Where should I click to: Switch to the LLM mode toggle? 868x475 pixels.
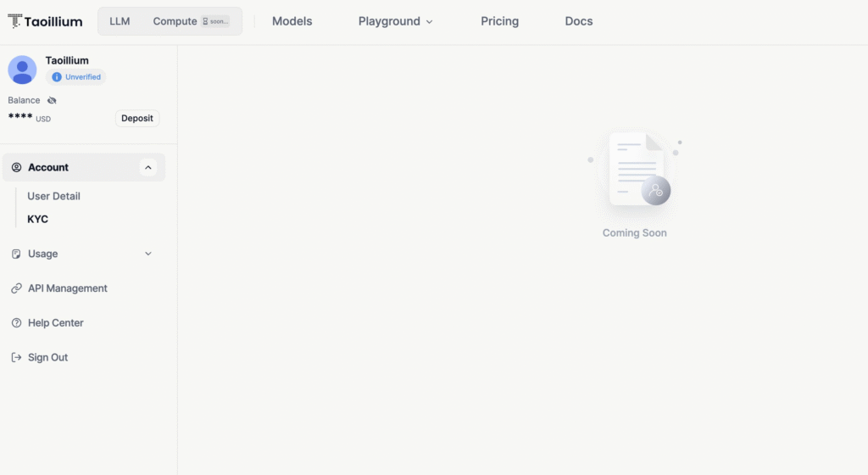click(120, 21)
